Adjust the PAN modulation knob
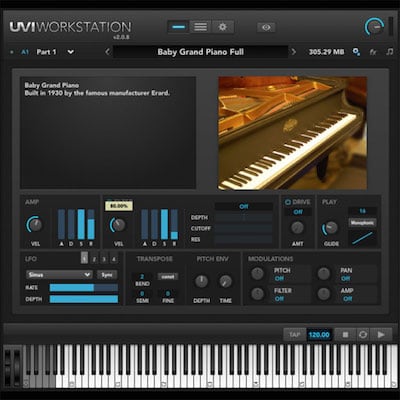400x400 pixels. pyautogui.click(x=323, y=274)
